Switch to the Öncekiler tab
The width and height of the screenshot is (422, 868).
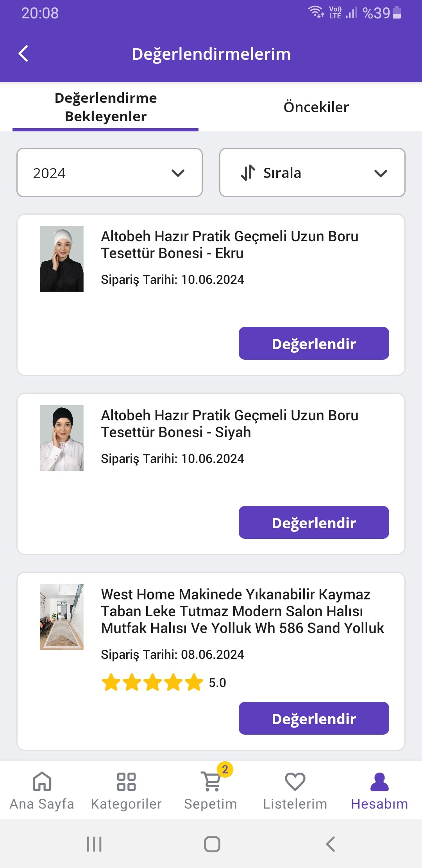coord(316,107)
